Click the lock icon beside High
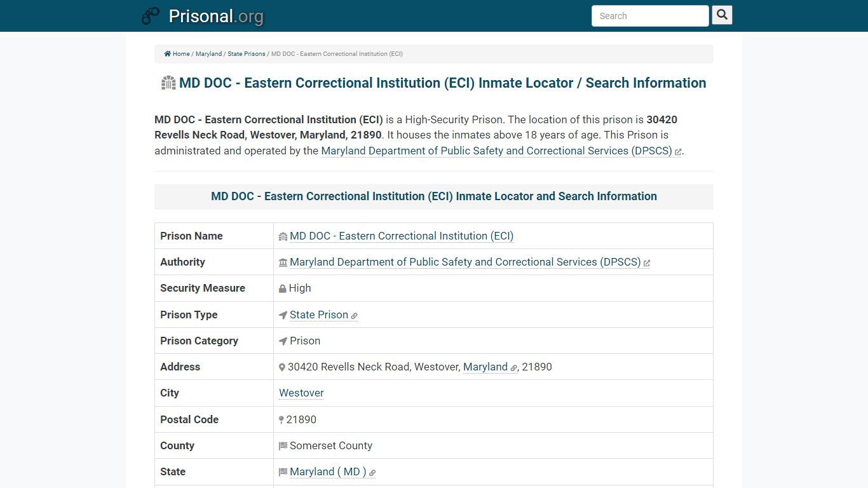Image resolution: width=868 pixels, height=488 pixels. click(x=283, y=288)
